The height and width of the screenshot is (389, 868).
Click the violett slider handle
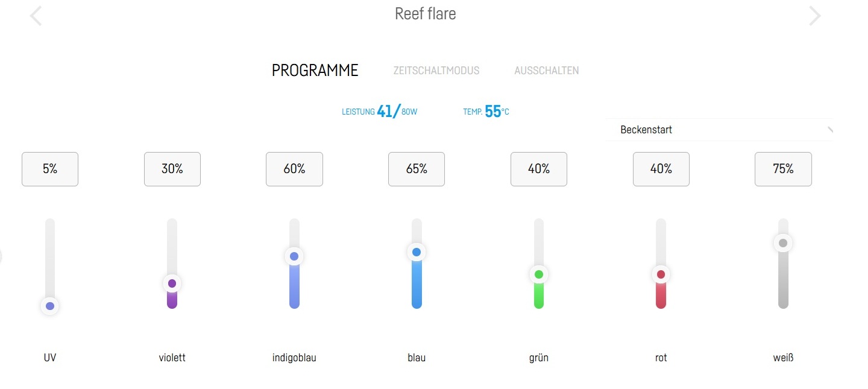[172, 283]
